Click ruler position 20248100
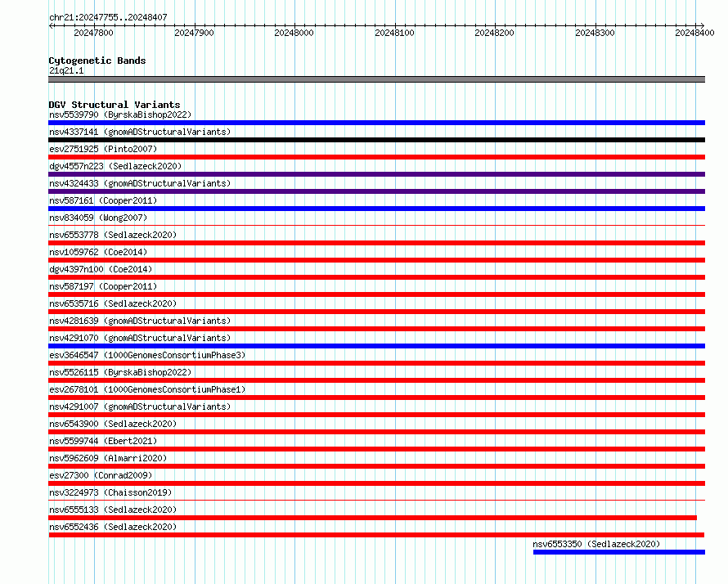 coord(394,33)
